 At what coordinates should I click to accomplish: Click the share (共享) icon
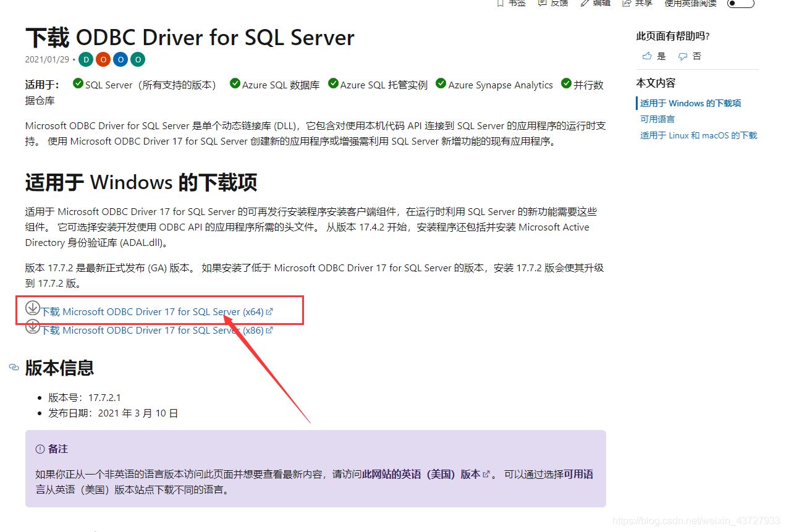point(625,2)
